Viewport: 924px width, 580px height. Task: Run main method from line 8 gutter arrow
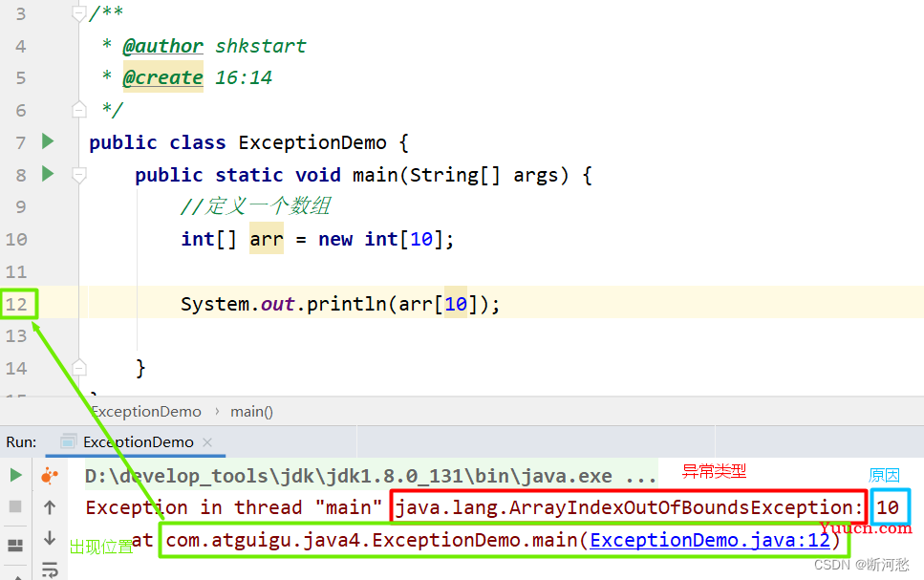pos(48,174)
